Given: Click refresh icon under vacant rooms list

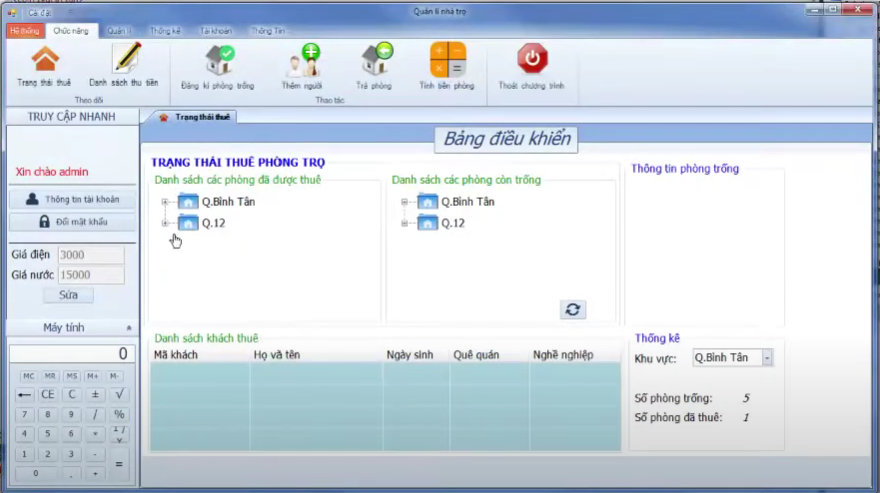Looking at the screenshot, I should click(x=573, y=310).
